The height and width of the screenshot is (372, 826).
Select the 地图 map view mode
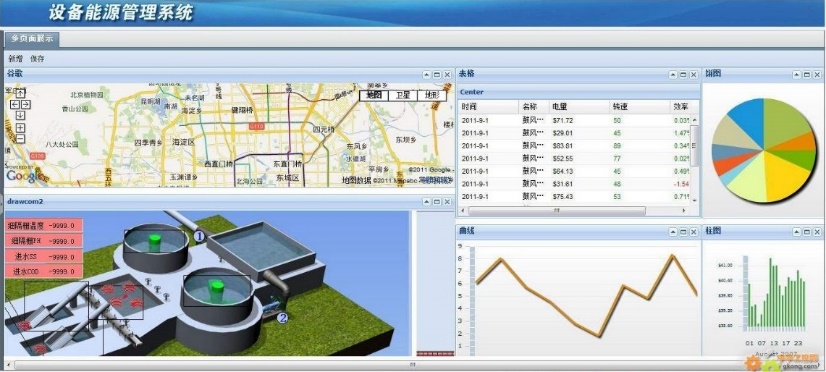pyautogui.click(x=374, y=95)
